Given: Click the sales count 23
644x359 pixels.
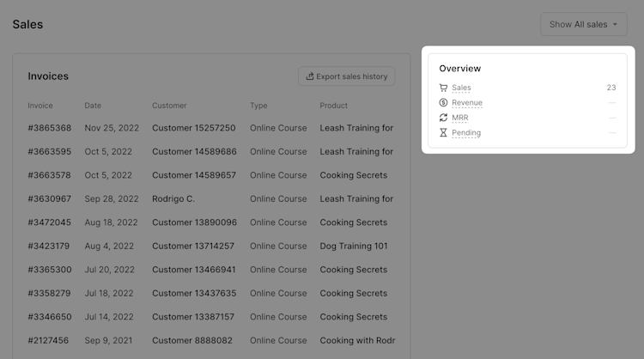Looking at the screenshot, I should click(x=611, y=88).
